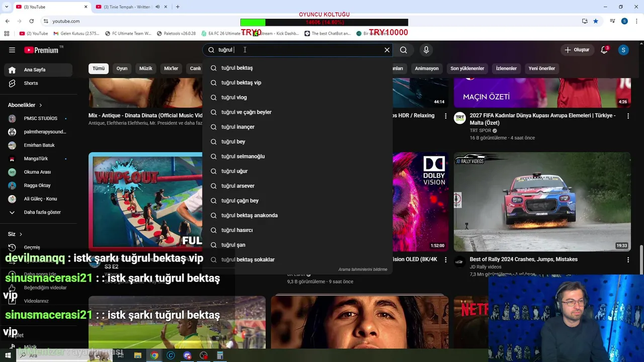Select the Animasyon filter chip

click(427, 68)
